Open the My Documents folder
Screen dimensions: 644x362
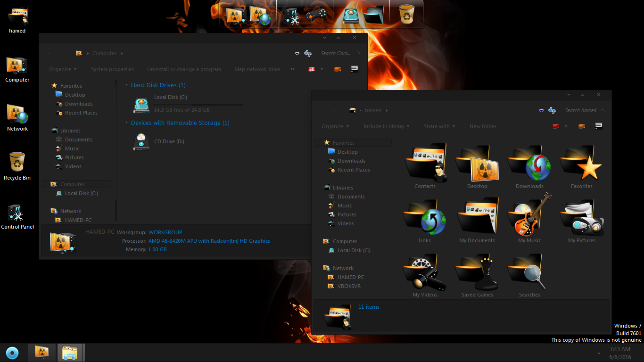477,221
